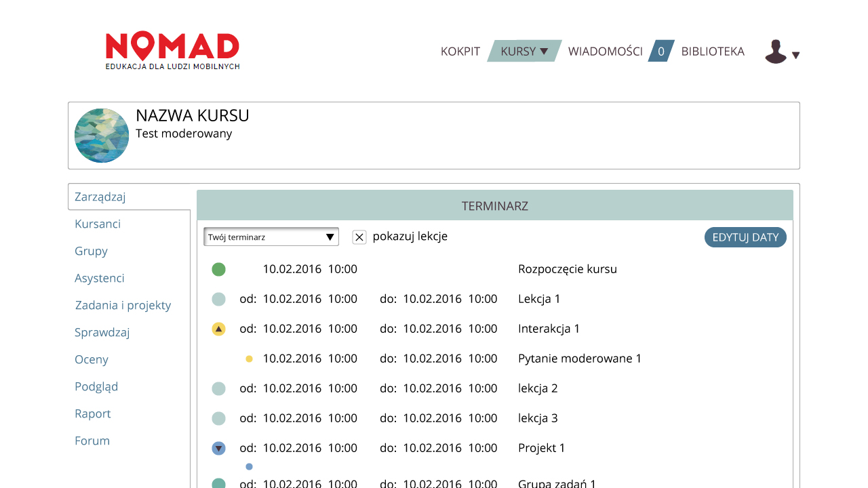Go to KOKPIT in top navigation
868x488 pixels.
[460, 52]
